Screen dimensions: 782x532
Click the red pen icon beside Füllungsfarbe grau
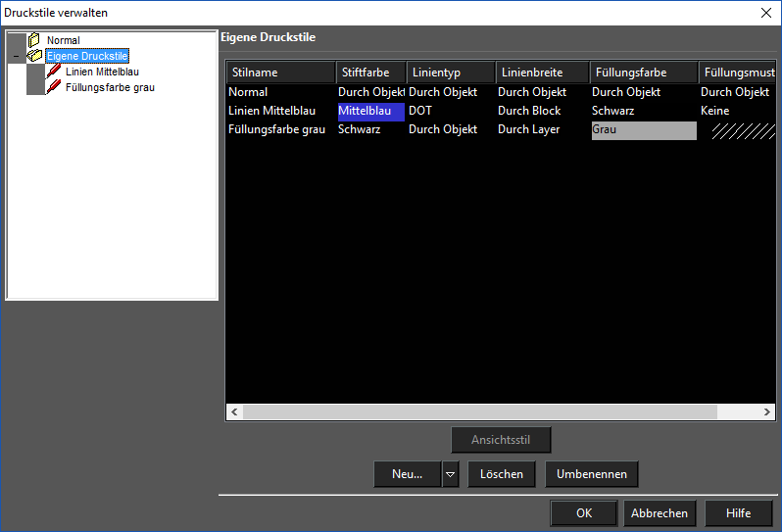(53, 87)
